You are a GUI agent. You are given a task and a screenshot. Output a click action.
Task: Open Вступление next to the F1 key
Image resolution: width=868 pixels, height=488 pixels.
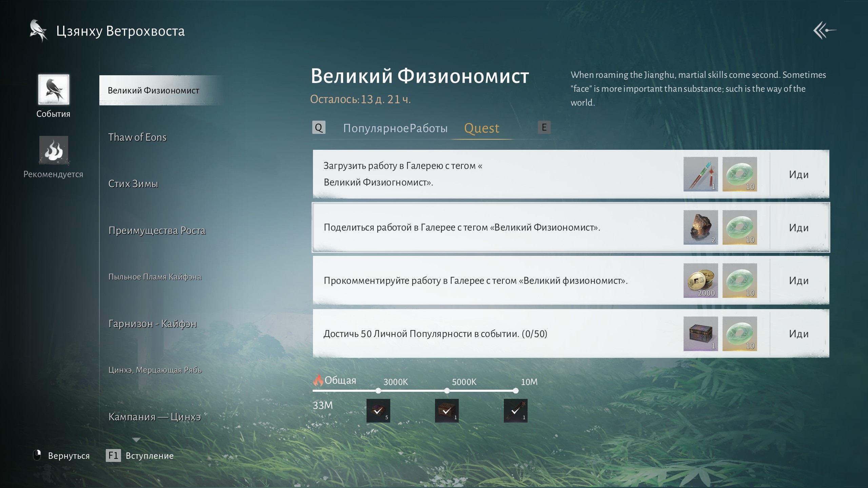[x=149, y=456]
